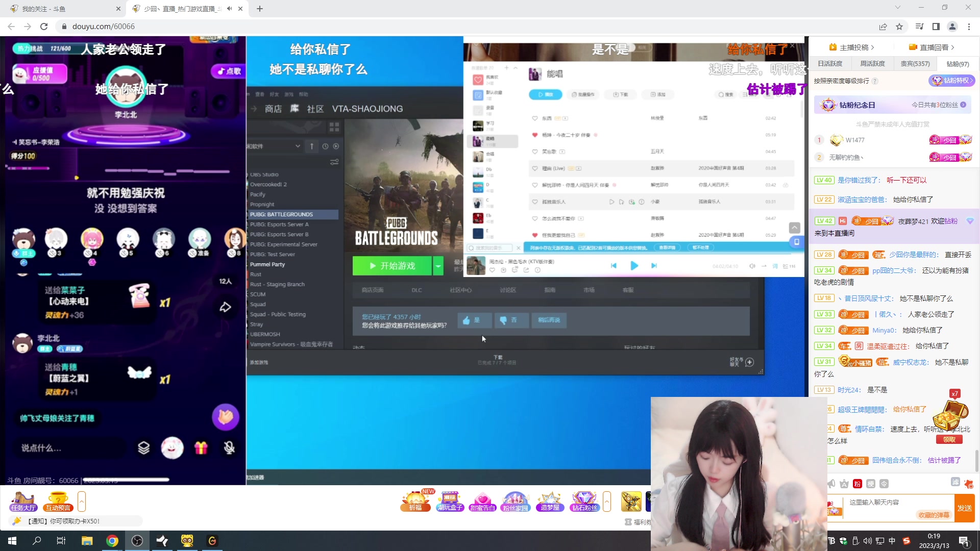
Task: Toggle thumbs up 是 recommendation in Steam
Action: (475, 320)
